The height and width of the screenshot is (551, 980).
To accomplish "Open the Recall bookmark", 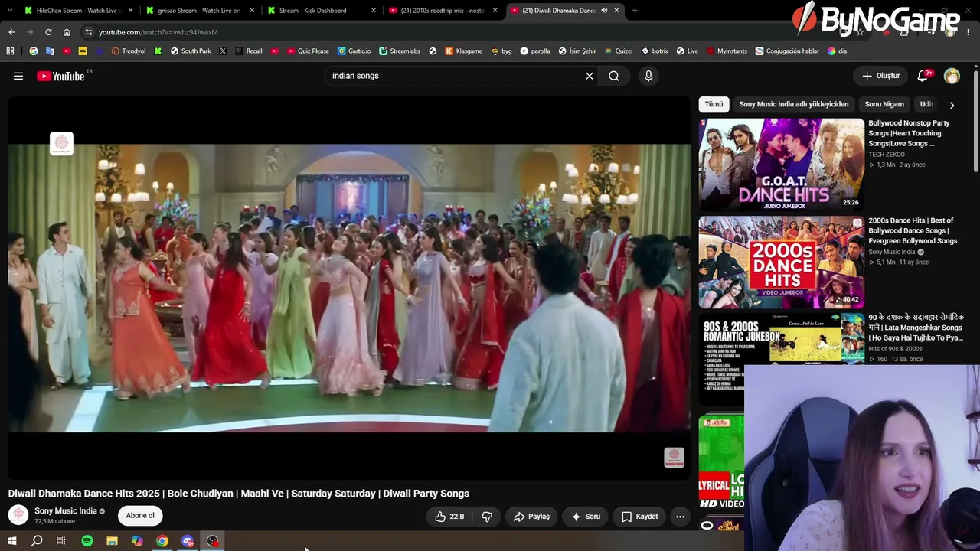I will pyautogui.click(x=249, y=51).
